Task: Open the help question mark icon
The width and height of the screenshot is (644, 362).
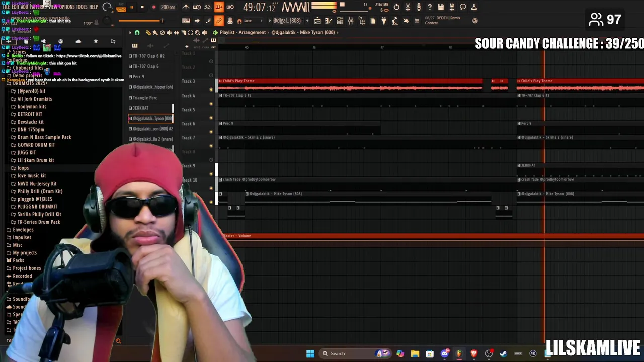Action: [430, 7]
